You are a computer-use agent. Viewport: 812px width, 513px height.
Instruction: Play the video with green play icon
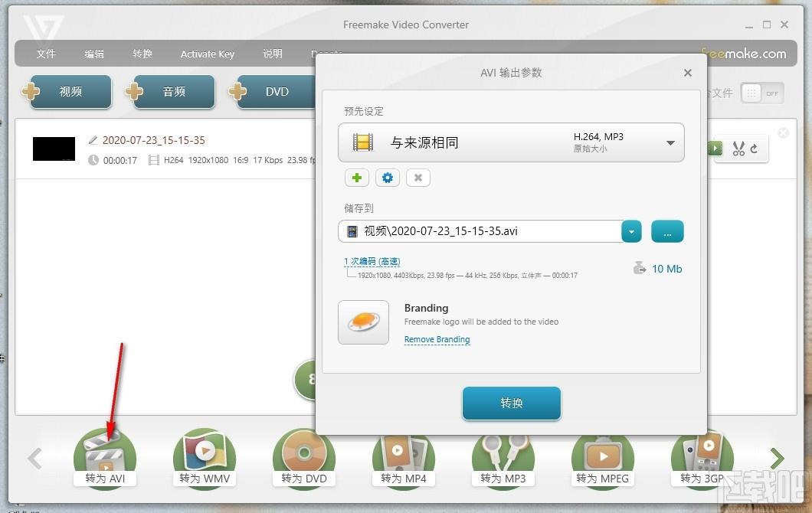[715, 149]
